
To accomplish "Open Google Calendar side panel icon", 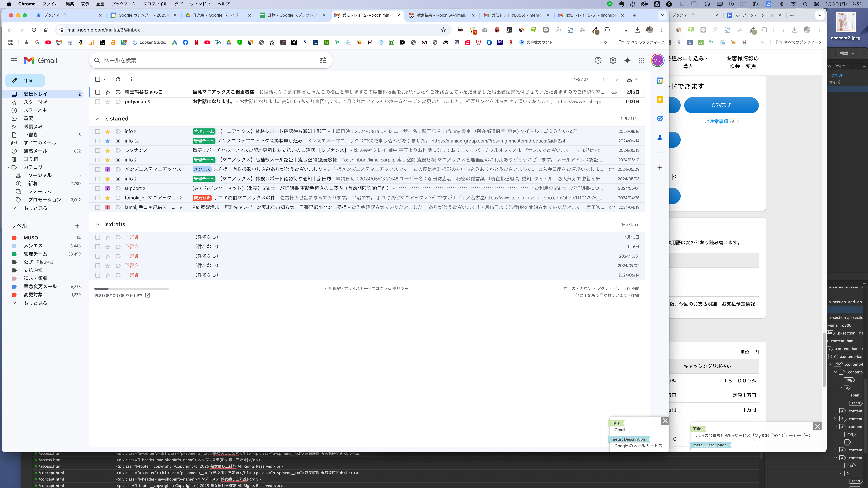I will pyautogui.click(x=660, y=80).
